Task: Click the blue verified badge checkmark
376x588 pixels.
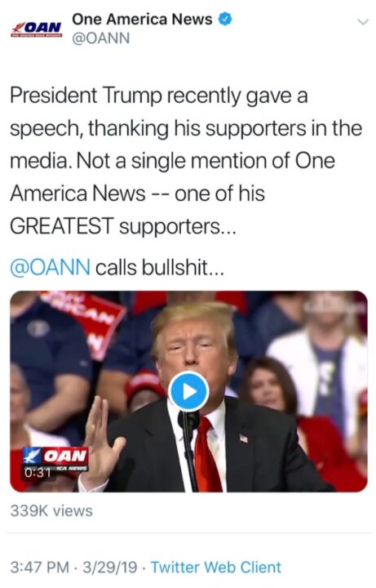Action: (x=225, y=19)
